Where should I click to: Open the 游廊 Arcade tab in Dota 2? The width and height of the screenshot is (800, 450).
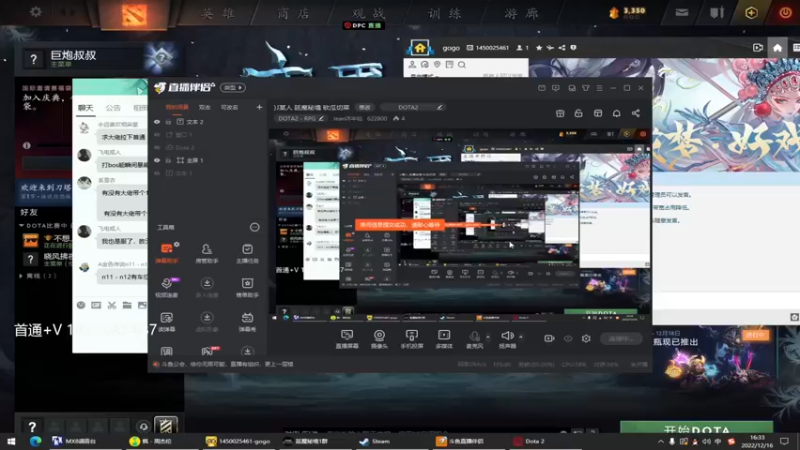click(521, 14)
